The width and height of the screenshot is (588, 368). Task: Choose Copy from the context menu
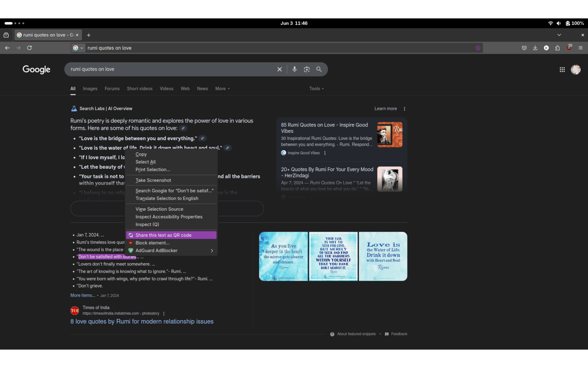pyautogui.click(x=171, y=155)
